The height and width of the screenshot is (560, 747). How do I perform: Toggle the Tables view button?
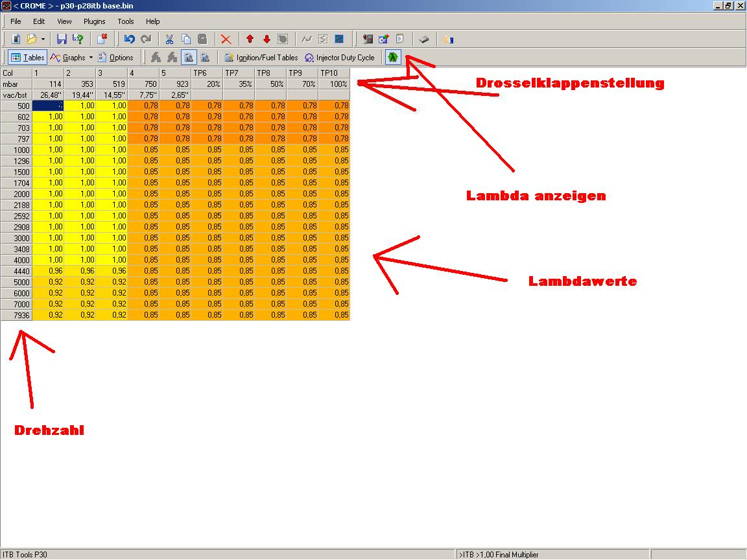[27, 57]
